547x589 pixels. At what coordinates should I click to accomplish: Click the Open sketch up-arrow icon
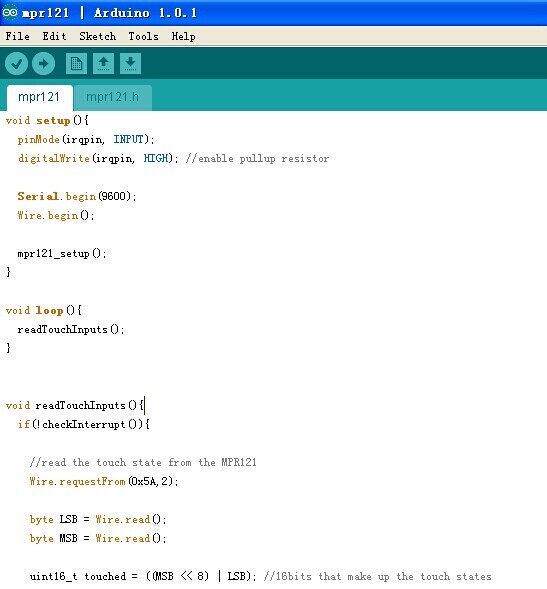click(103, 63)
